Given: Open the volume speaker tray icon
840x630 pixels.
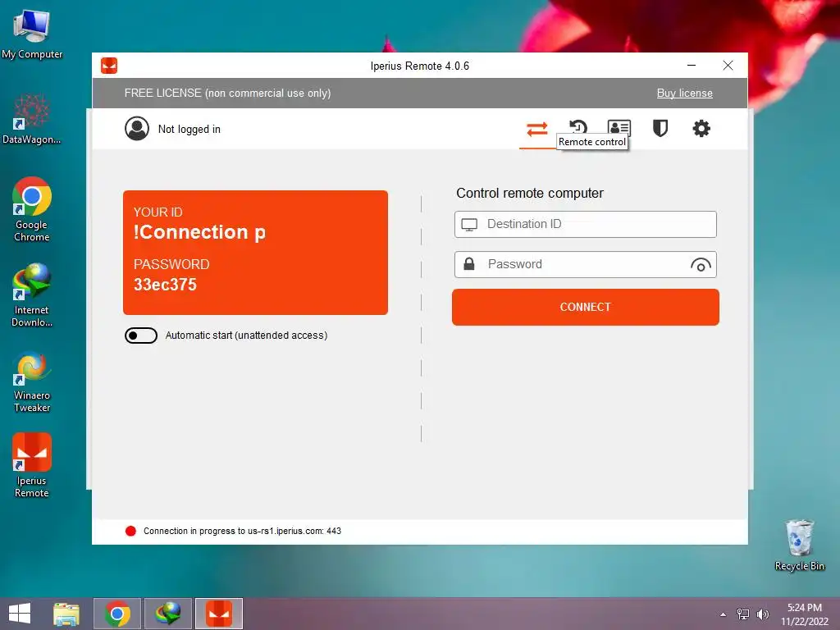Looking at the screenshot, I should point(762,614).
